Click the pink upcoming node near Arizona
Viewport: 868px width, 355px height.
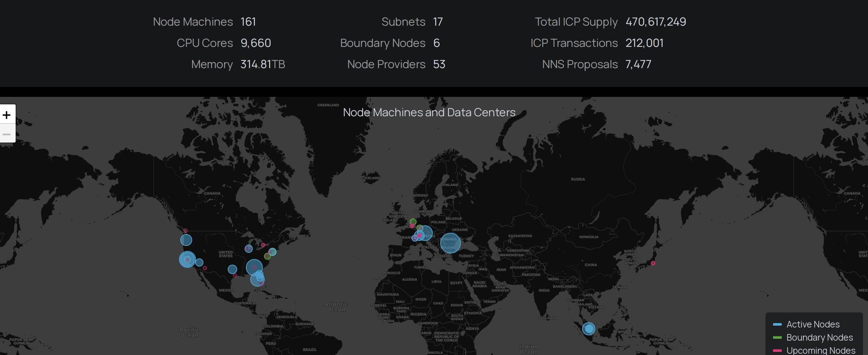pos(205,268)
